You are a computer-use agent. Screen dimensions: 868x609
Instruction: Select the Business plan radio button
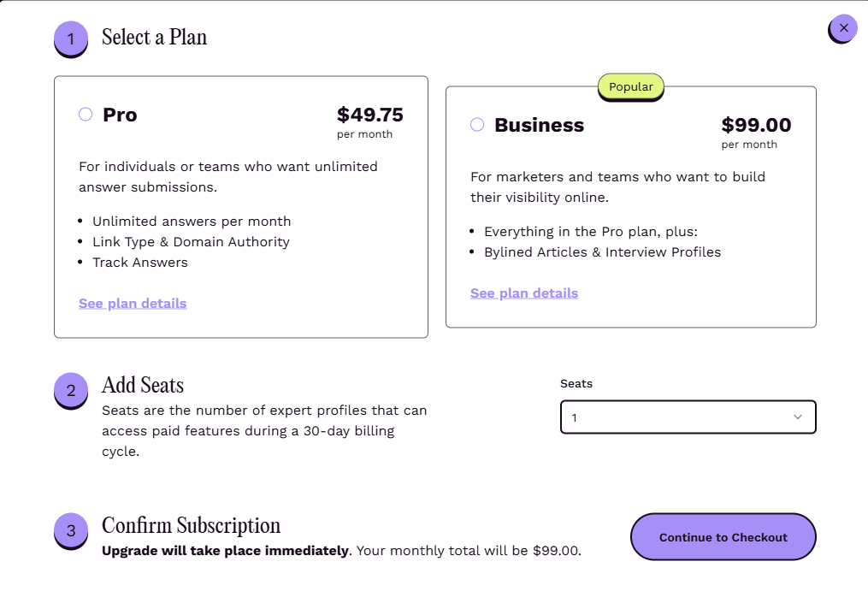click(476, 124)
